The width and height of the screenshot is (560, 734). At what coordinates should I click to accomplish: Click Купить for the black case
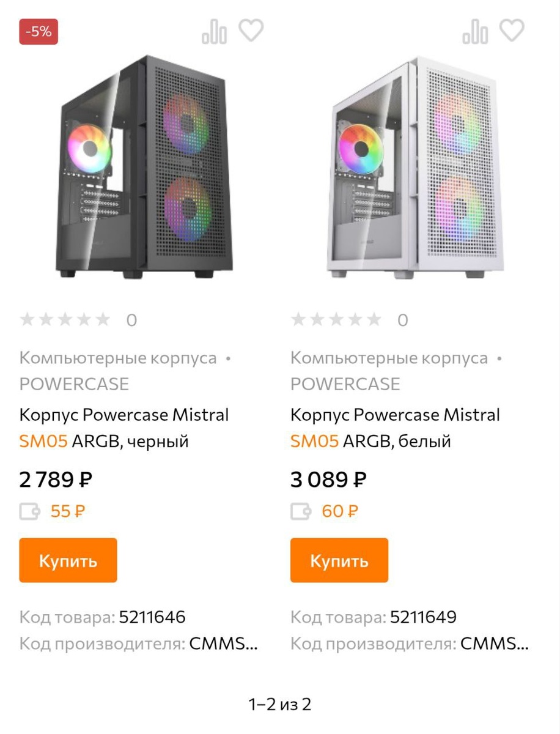pyautogui.click(x=68, y=560)
